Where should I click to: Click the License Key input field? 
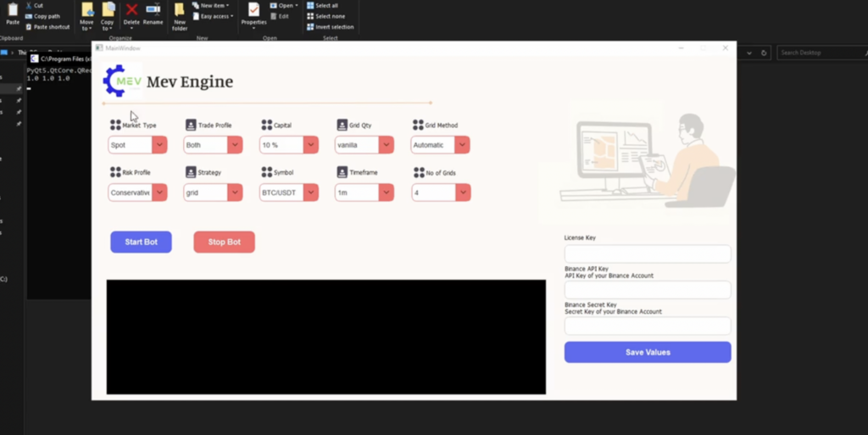[x=648, y=254]
